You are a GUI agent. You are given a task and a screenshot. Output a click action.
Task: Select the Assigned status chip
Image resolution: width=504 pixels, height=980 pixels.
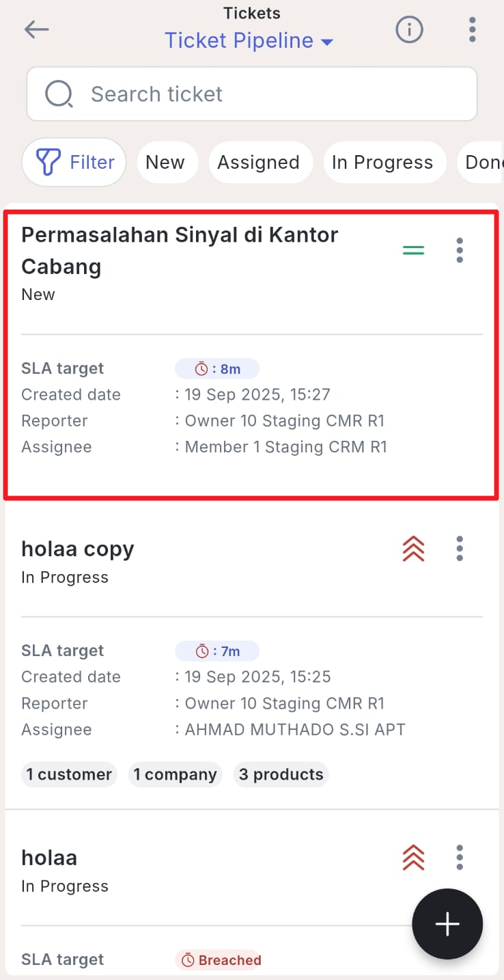(258, 163)
